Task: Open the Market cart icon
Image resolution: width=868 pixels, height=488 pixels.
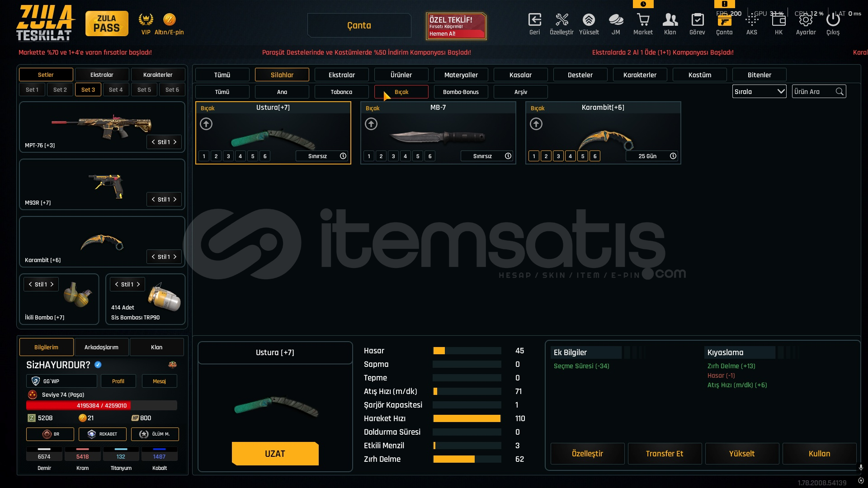Action: (643, 20)
